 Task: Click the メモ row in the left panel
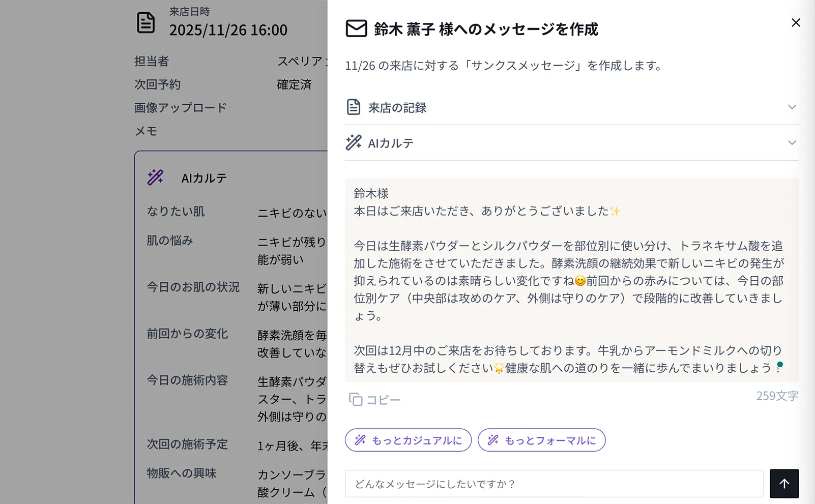147,131
